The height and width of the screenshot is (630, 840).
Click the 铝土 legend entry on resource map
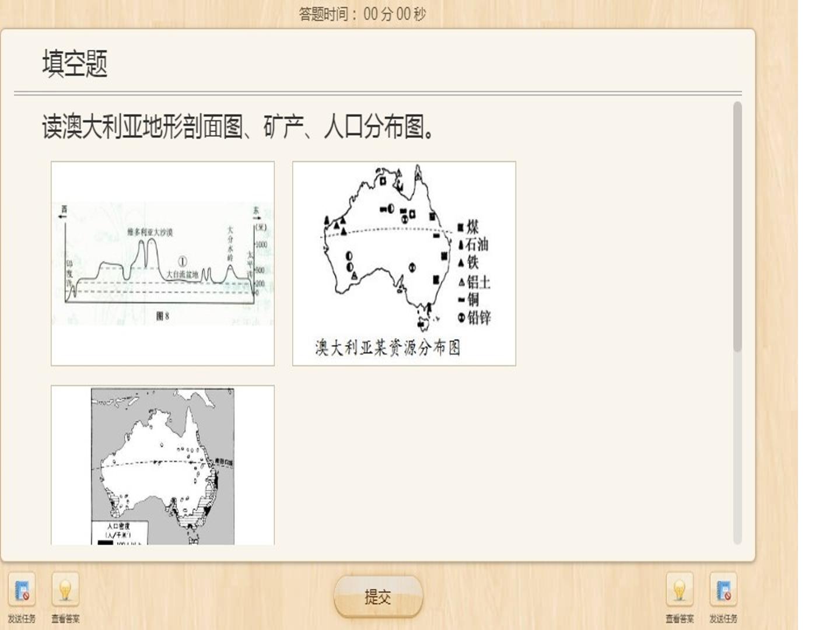click(x=474, y=282)
